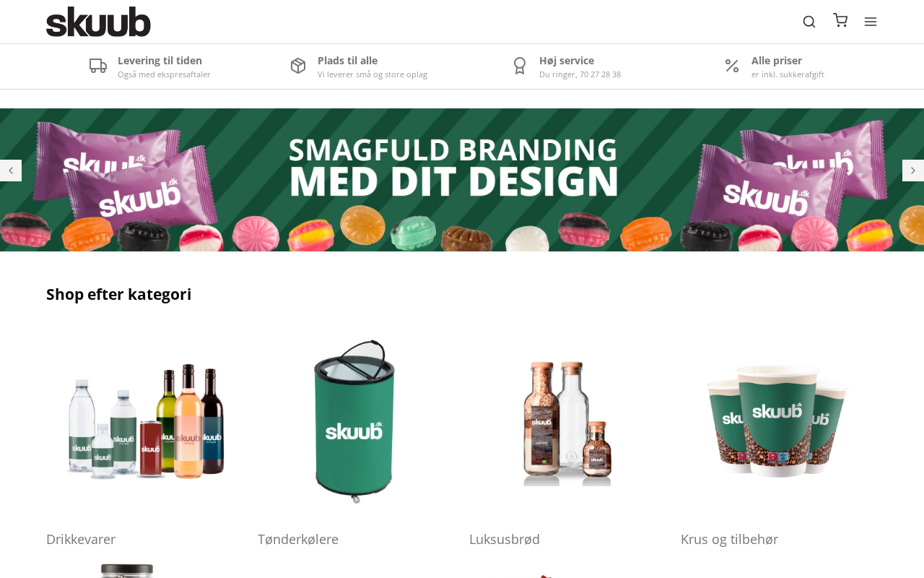Show previous banner slide
This screenshot has height=578, width=924.
pyautogui.click(x=11, y=171)
